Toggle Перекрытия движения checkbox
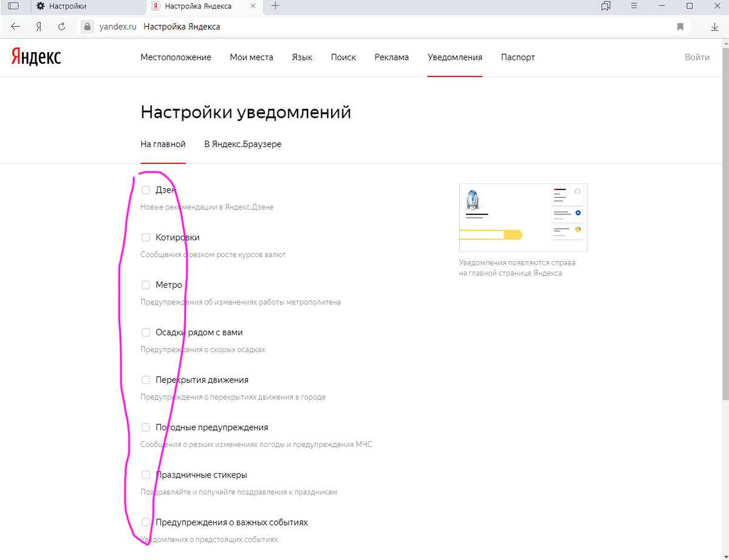The image size is (729, 560). [x=146, y=380]
